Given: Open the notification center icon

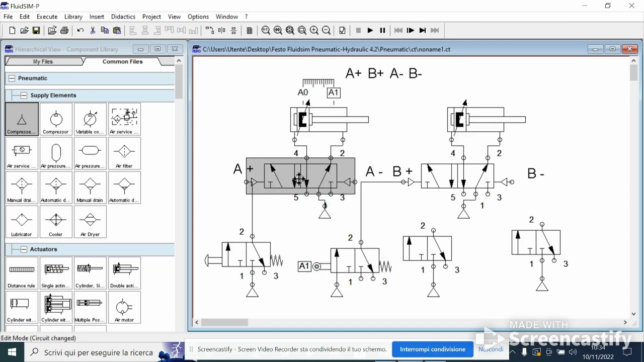Looking at the screenshot, I should pyautogui.click(x=627, y=352).
